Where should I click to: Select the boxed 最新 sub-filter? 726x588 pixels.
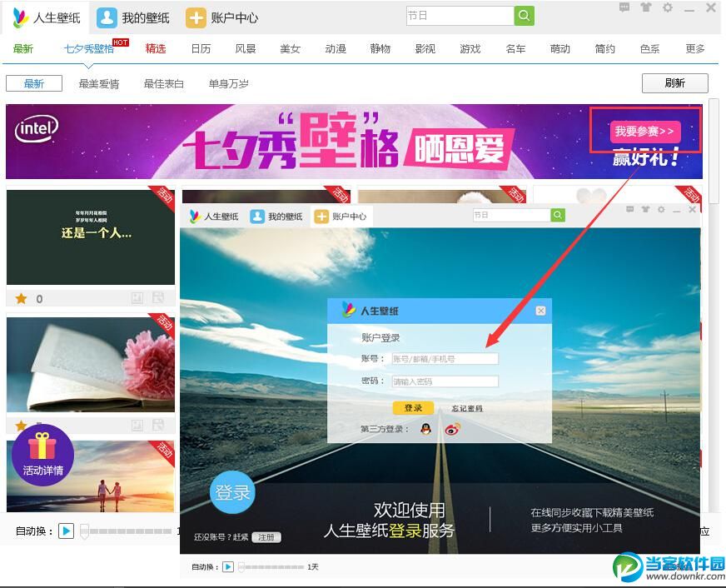[x=34, y=83]
